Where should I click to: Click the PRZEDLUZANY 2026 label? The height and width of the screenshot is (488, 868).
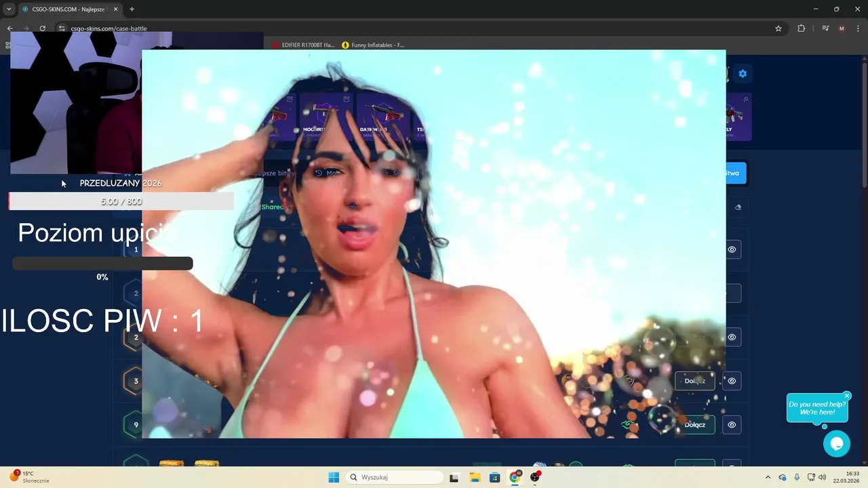121,183
